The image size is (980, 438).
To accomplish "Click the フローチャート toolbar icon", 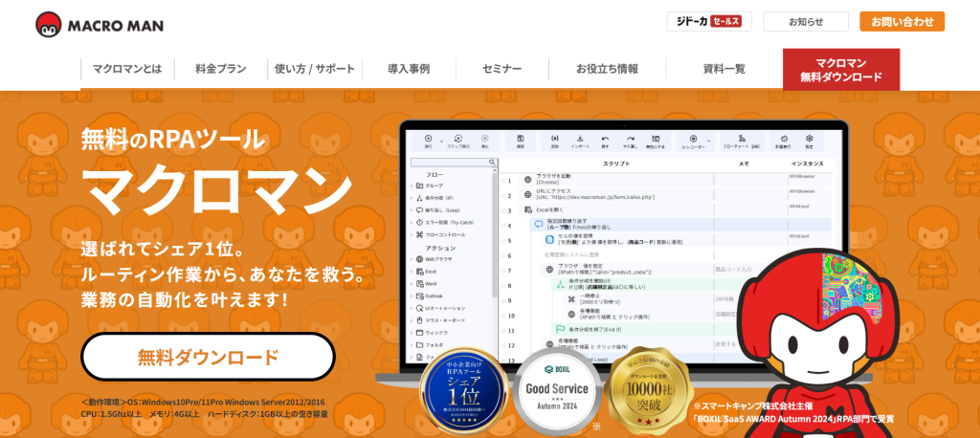I will coord(742,141).
